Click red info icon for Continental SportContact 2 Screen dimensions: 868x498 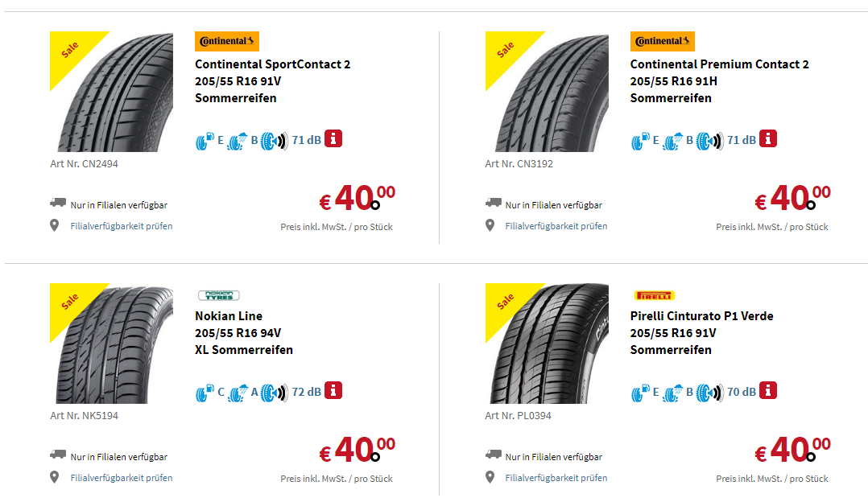[333, 138]
